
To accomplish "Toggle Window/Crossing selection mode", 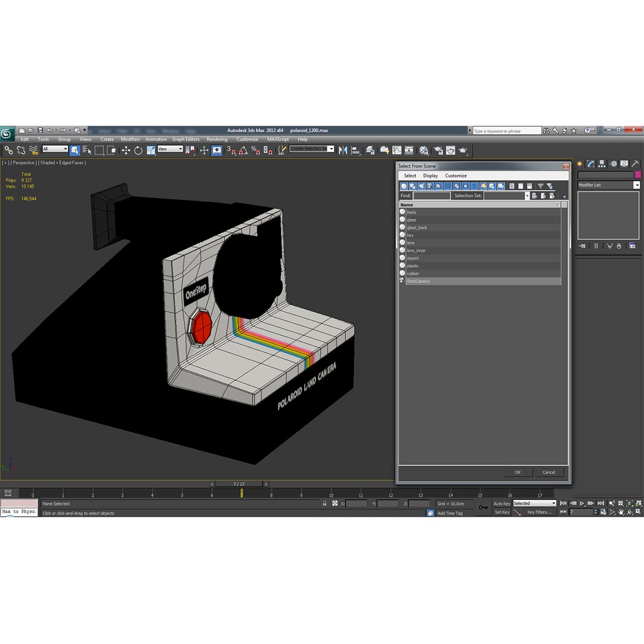I will 112,150.
